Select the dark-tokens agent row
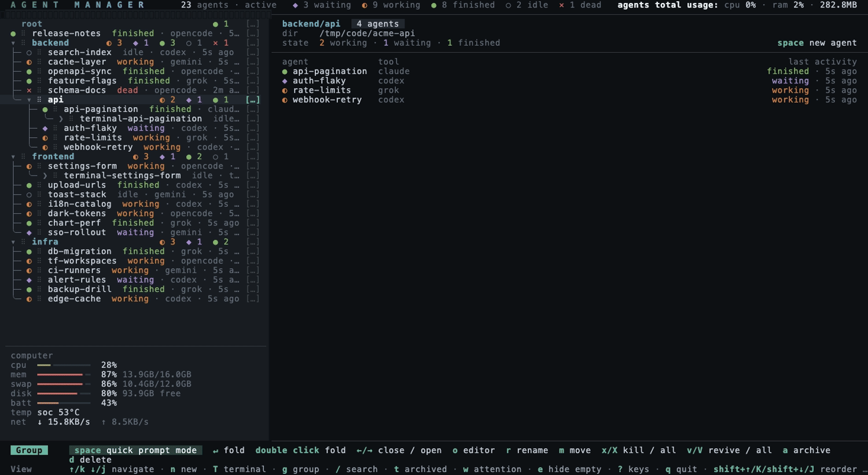Viewport: 868px width, 475px height. tap(135, 214)
